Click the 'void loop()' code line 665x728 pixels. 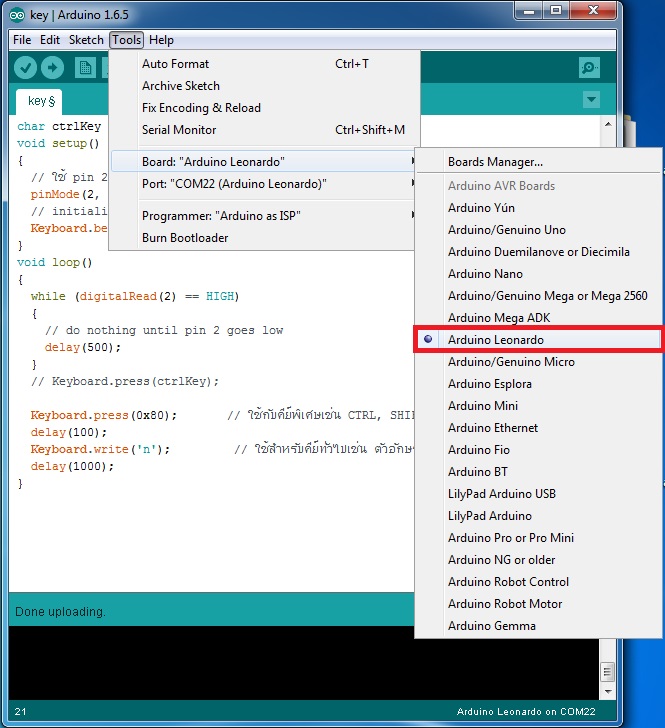coord(55,262)
